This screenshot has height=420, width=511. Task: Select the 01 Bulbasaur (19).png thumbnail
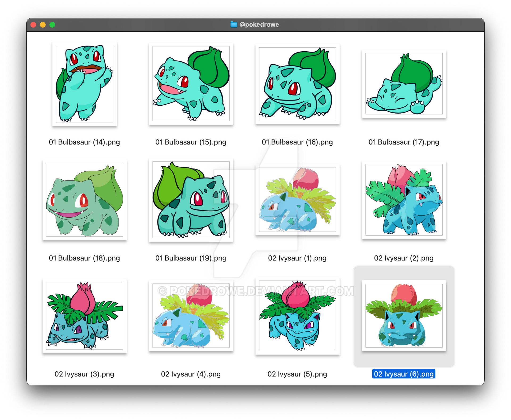191,200
